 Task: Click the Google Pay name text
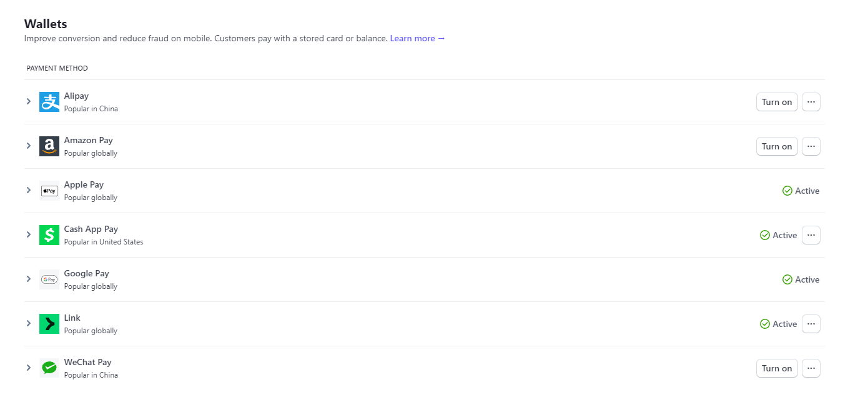pos(87,274)
